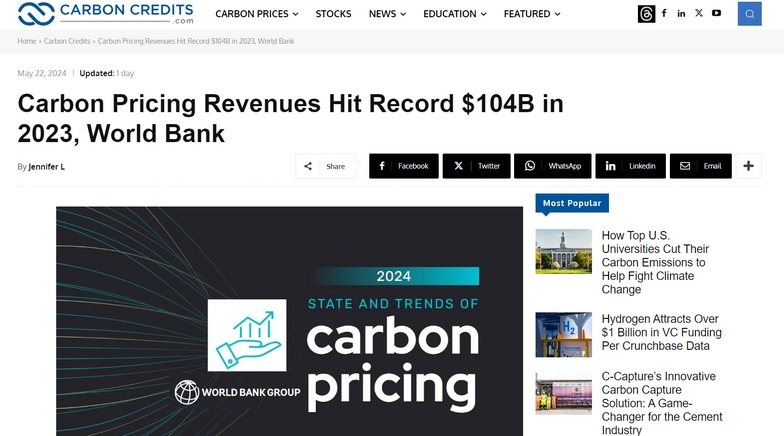The width and height of the screenshot is (784, 436).
Task: Expand the Education dropdown menu
Action: coord(454,14)
